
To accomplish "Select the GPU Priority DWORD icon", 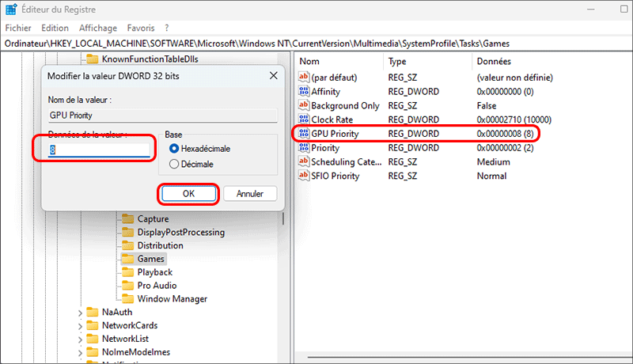I will click(304, 134).
